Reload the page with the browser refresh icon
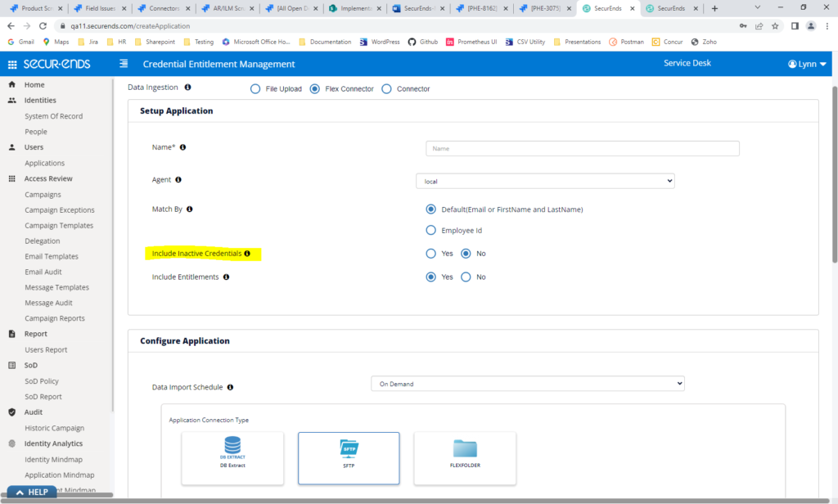The height and width of the screenshot is (504, 838). [43, 25]
